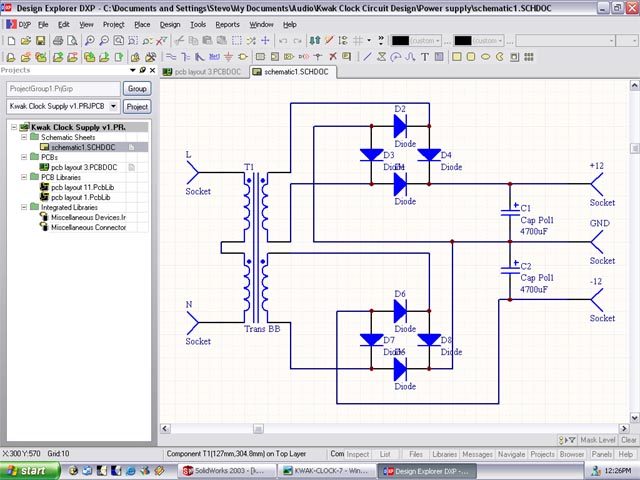Print the schematic using printer icon

point(58,40)
